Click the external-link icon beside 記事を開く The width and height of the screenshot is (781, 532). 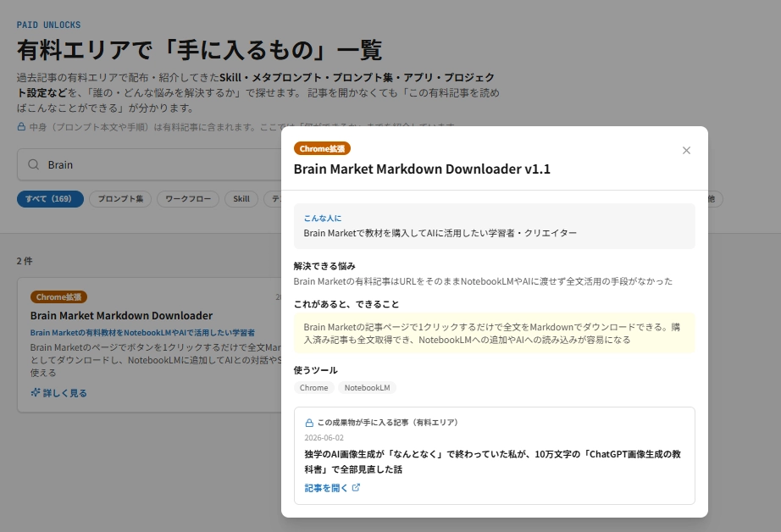coord(356,488)
